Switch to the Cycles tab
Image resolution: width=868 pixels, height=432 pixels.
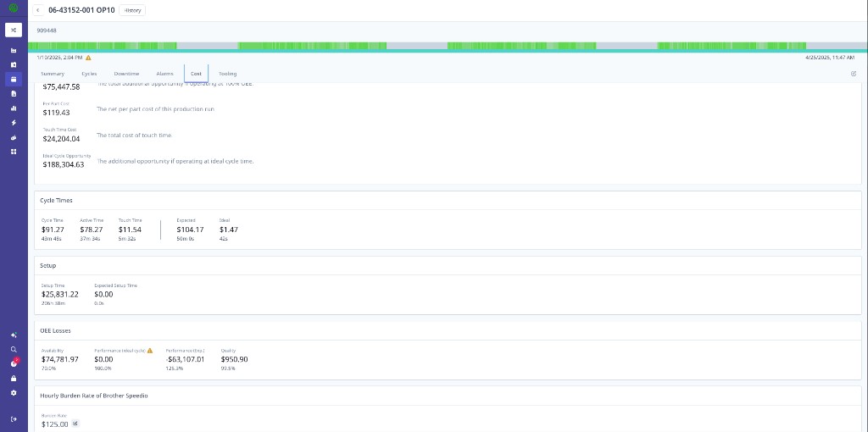(89, 74)
